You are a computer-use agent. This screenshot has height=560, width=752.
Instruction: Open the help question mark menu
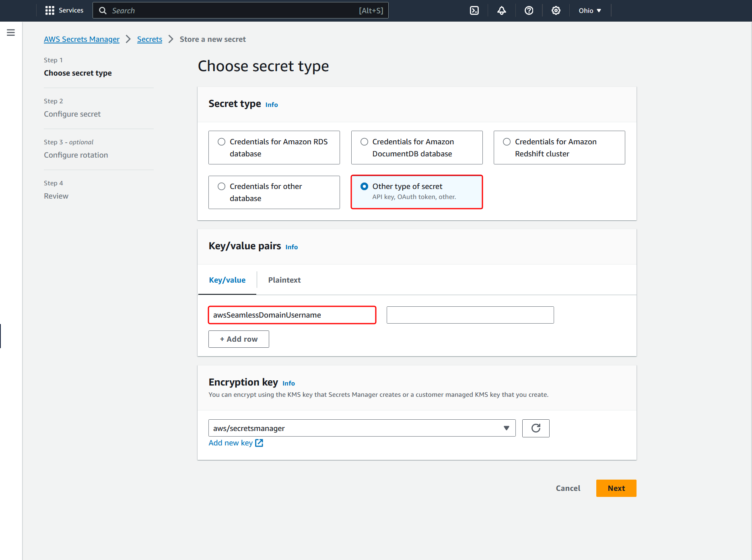point(529,10)
